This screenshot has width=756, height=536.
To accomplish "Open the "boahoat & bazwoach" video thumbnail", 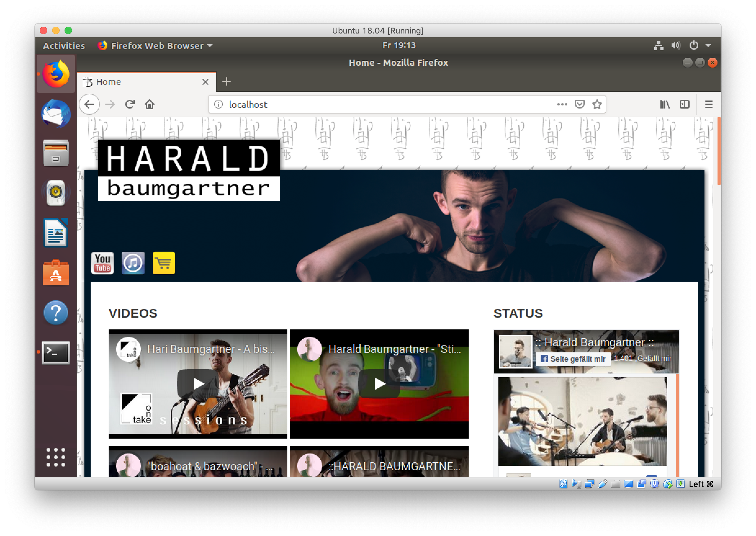I will coord(198,462).
